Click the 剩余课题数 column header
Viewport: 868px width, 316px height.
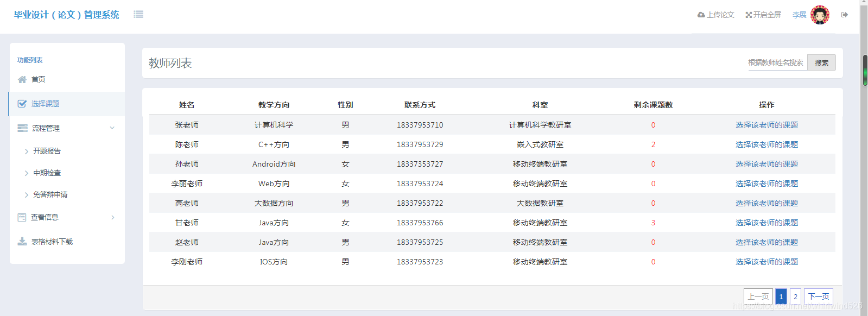point(653,105)
